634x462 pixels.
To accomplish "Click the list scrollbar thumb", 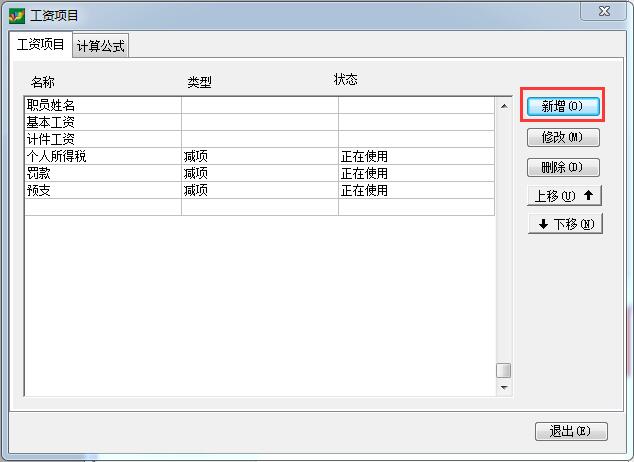I will 503,370.
